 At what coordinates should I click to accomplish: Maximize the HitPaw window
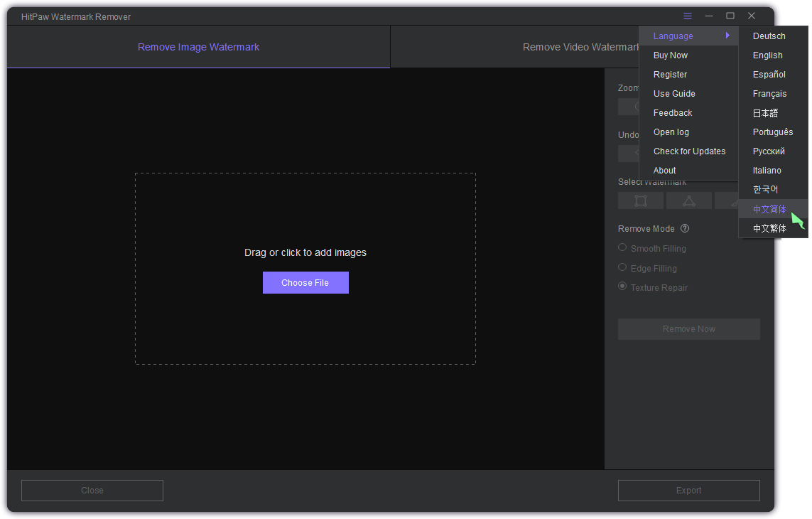point(730,16)
